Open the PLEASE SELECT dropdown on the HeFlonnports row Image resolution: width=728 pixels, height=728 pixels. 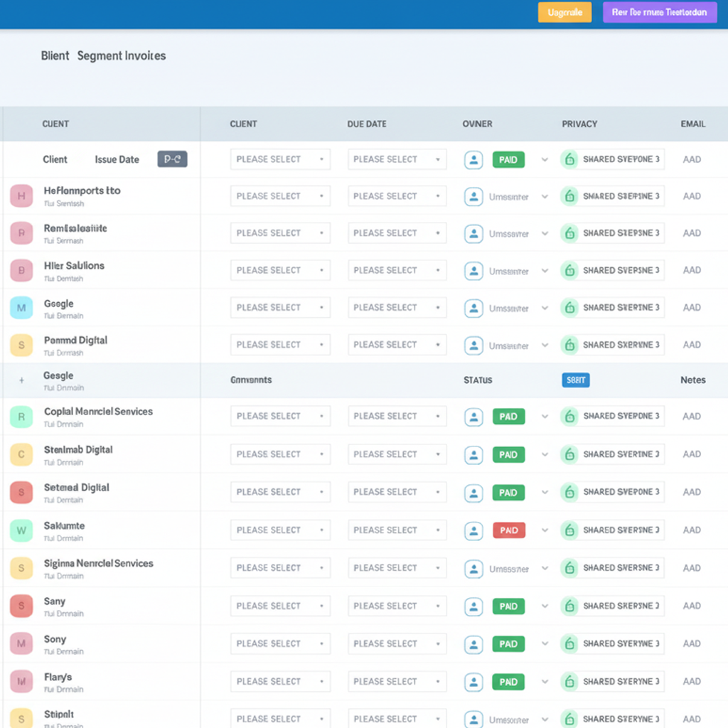coord(279,196)
